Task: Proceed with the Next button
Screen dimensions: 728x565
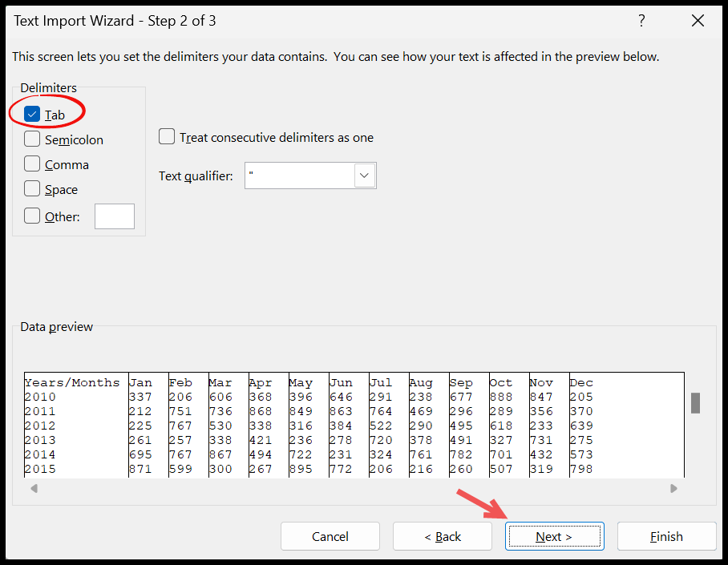Action: (554, 537)
